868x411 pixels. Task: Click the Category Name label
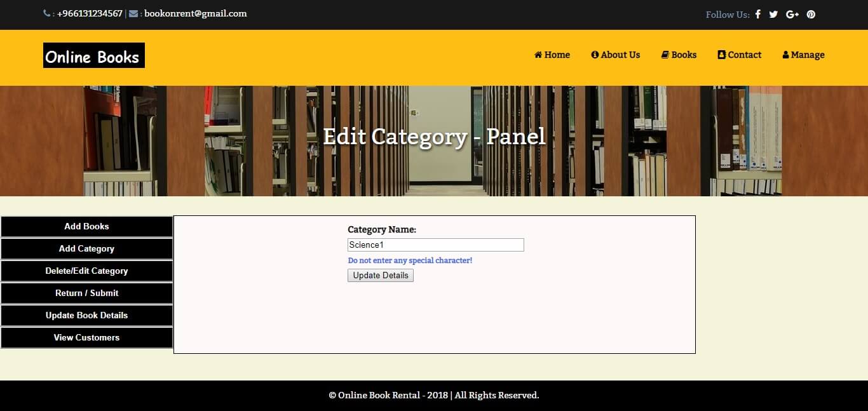tap(382, 230)
